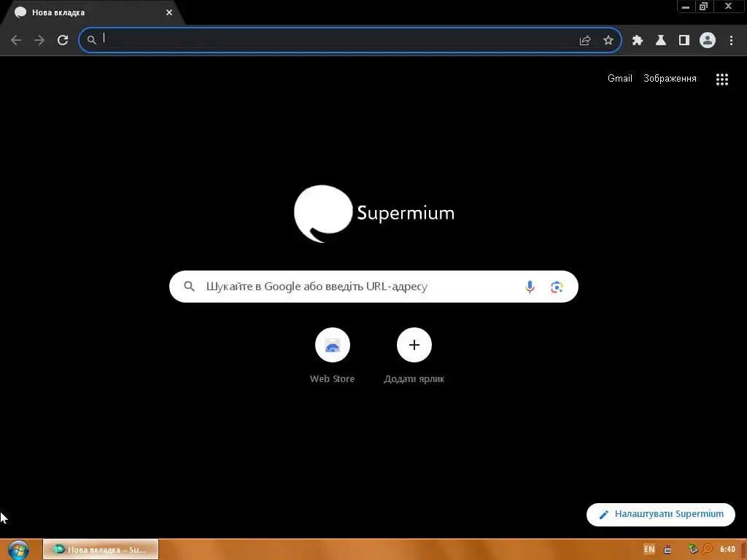This screenshot has width=747, height=560.
Task: Search by image with the lens icon
Action: click(x=557, y=287)
